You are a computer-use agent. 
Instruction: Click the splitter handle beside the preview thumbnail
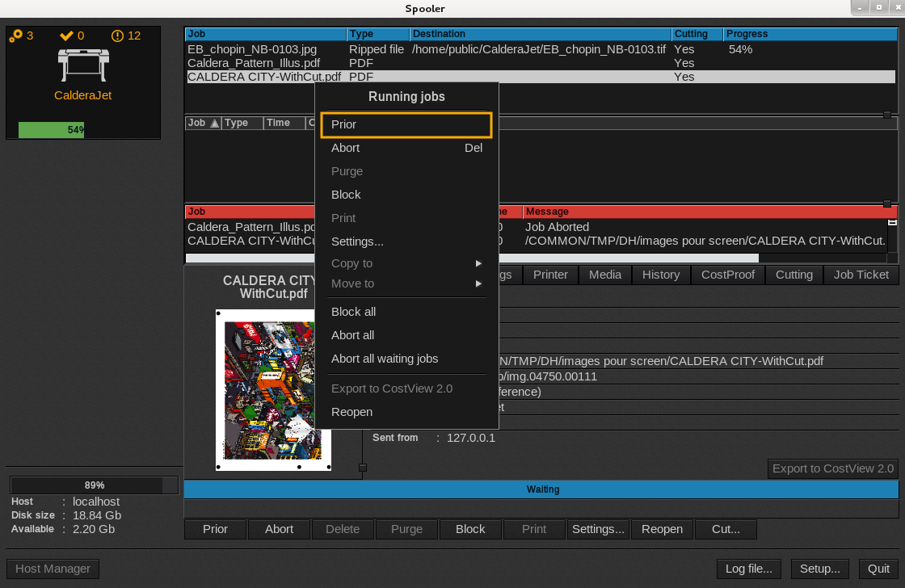[363, 468]
